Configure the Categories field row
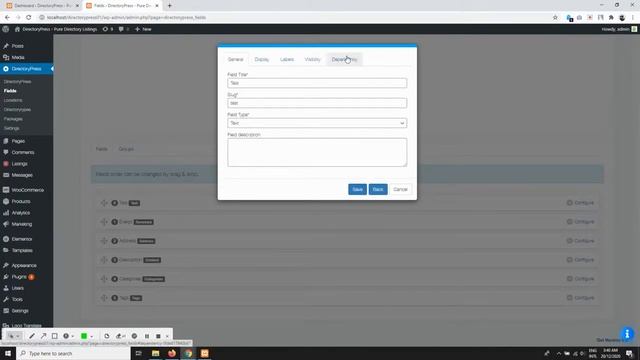 (x=580, y=279)
